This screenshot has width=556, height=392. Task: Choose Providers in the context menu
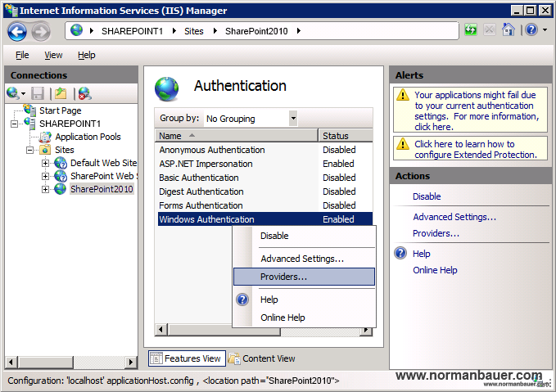[x=304, y=277]
